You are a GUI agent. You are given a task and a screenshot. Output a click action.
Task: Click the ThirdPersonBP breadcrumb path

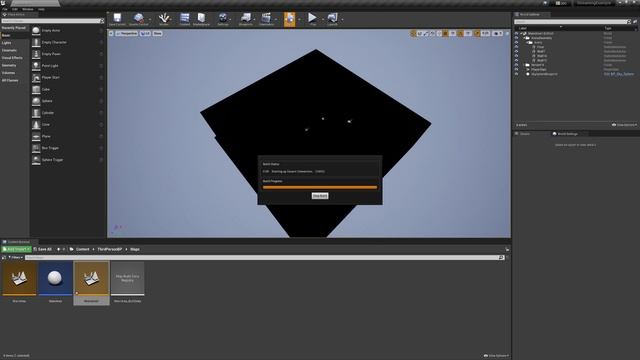[x=109, y=249]
